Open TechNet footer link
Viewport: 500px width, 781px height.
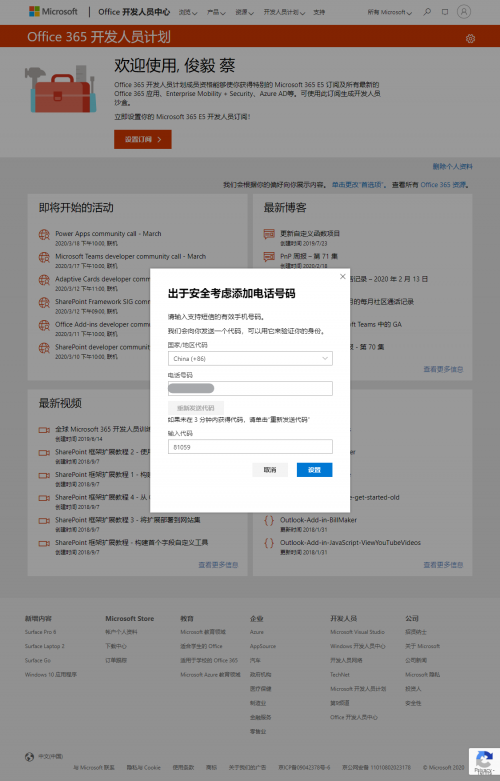(x=340, y=675)
